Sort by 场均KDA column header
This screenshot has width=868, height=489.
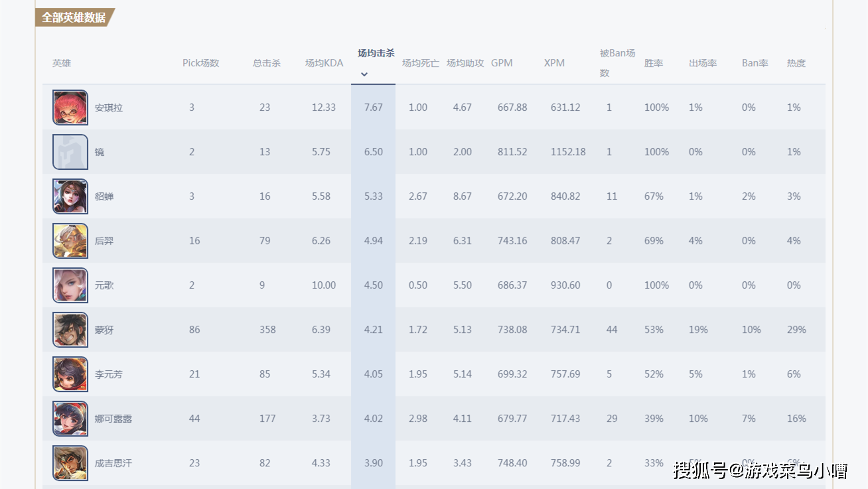click(x=324, y=63)
